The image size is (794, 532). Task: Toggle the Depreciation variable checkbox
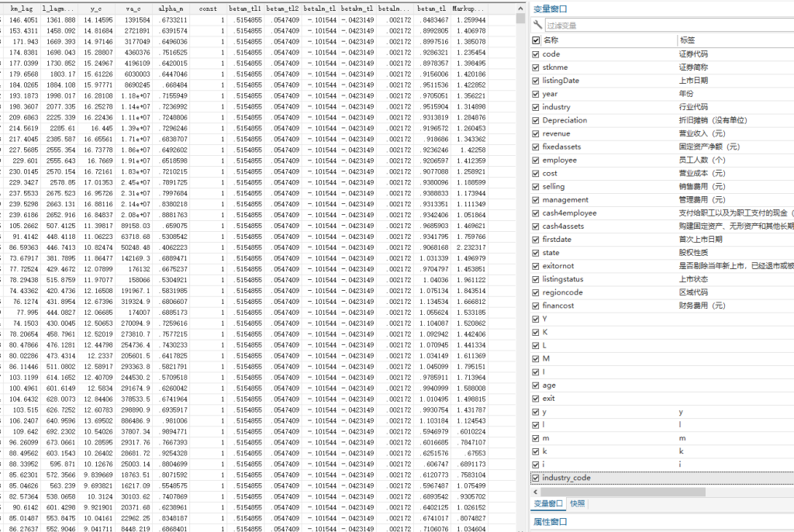[536, 120]
